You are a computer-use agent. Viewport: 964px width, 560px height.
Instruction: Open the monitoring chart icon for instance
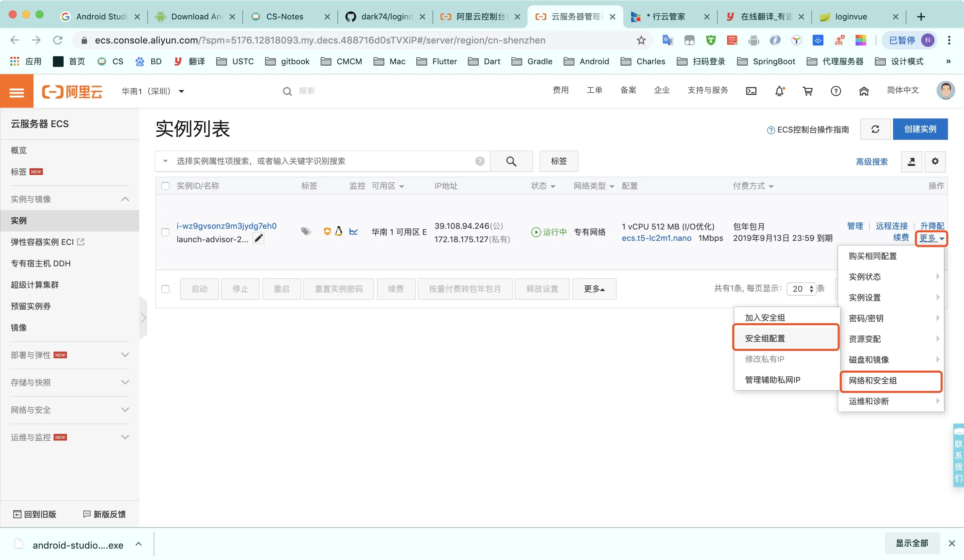pos(353,231)
